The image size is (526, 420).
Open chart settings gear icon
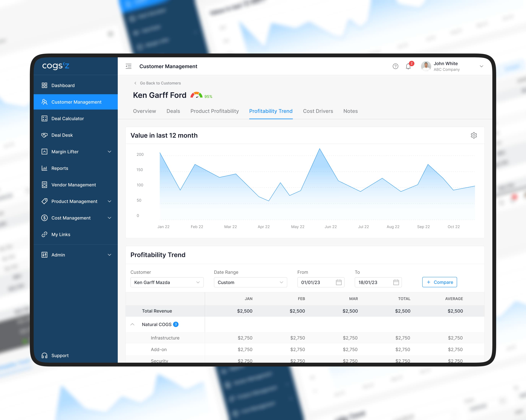click(474, 135)
